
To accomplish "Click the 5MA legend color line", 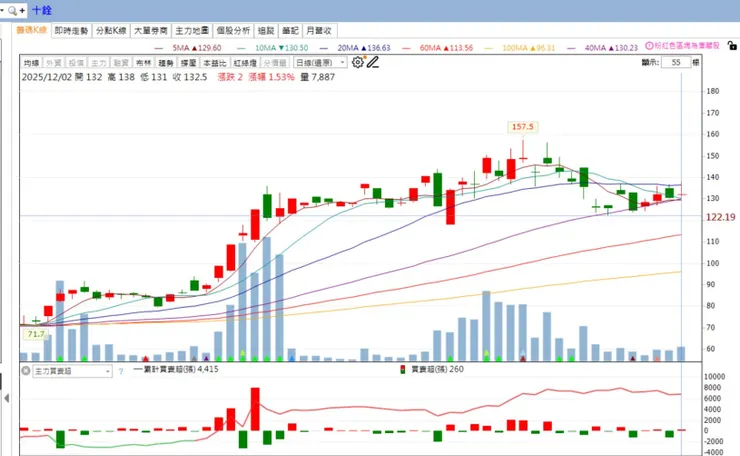I will click(159, 48).
